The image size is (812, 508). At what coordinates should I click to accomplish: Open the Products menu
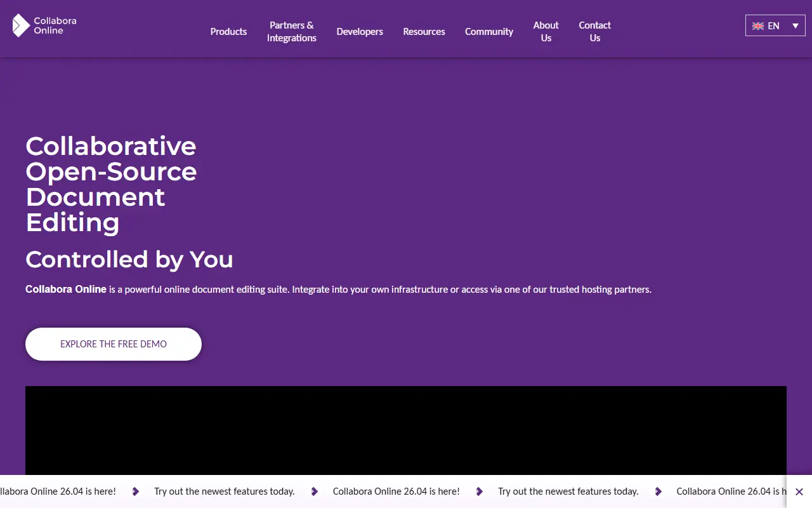coord(228,32)
